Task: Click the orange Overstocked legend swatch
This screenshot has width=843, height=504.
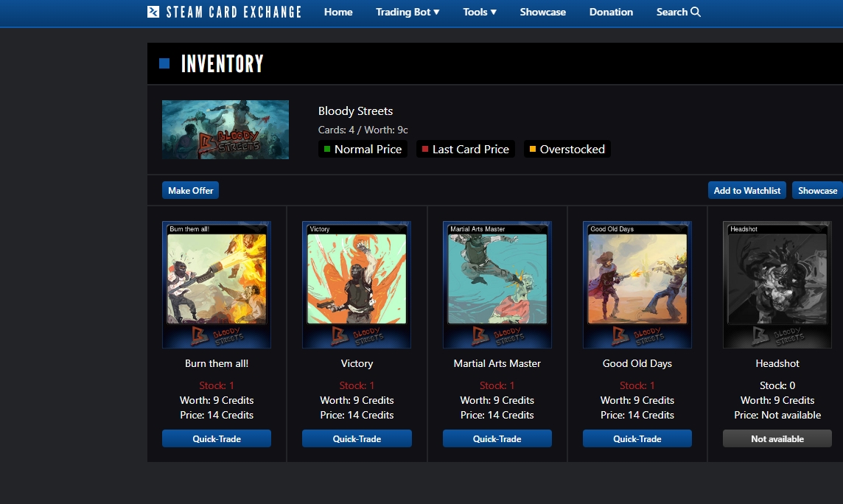Action: tap(532, 149)
